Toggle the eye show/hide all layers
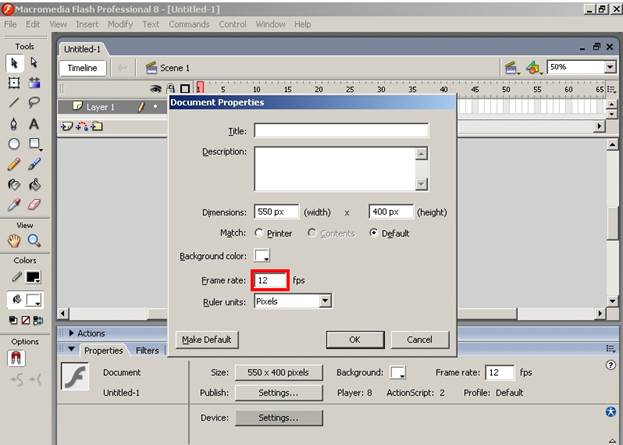623x445 pixels. coord(156,89)
